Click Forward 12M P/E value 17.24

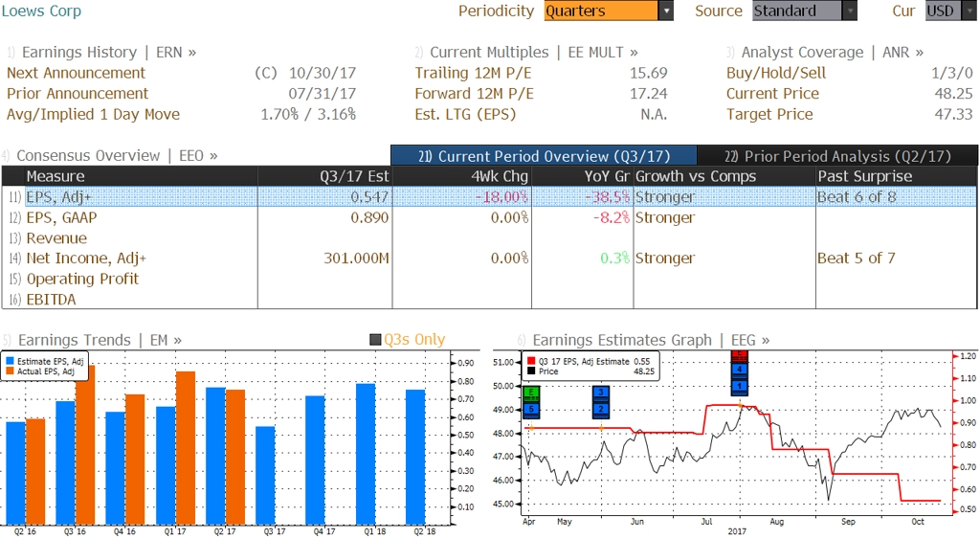pyautogui.click(x=648, y=93)
